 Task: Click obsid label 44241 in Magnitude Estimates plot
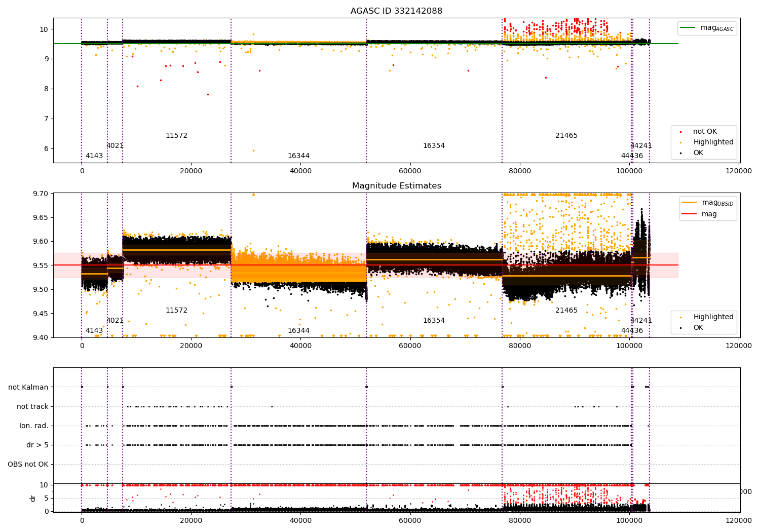pyautogui.click(x=641, y=321)
